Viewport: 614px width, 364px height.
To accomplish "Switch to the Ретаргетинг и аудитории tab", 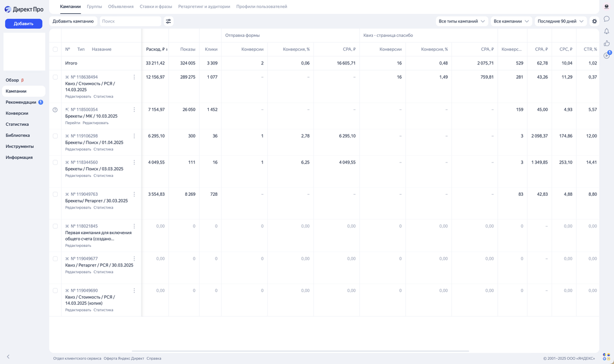I will 204,7.
